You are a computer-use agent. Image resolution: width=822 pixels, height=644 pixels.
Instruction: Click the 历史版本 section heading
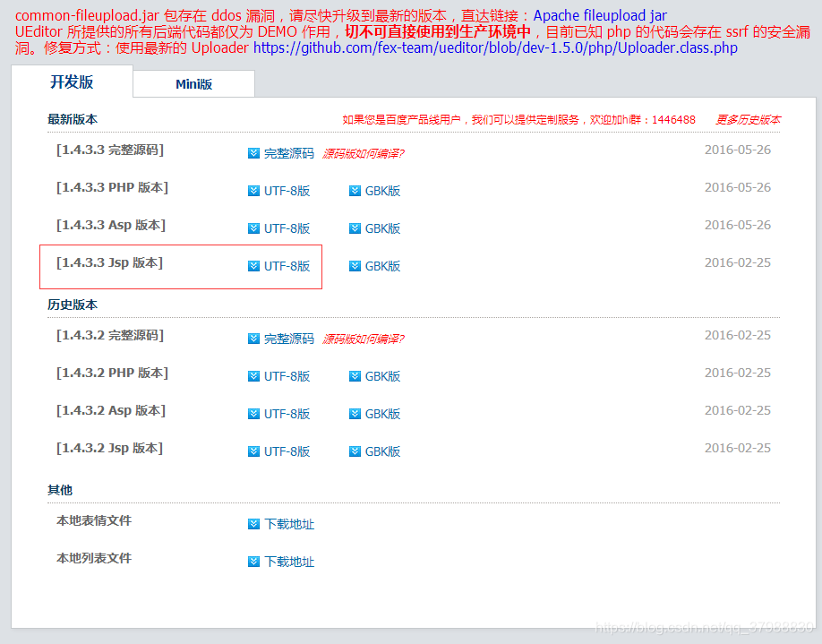pos(73,305)
